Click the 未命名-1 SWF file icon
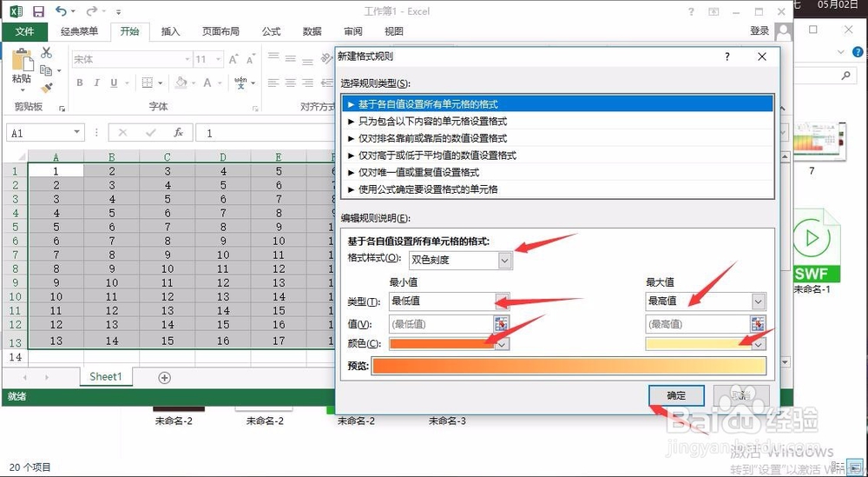 tap(816, 245)
